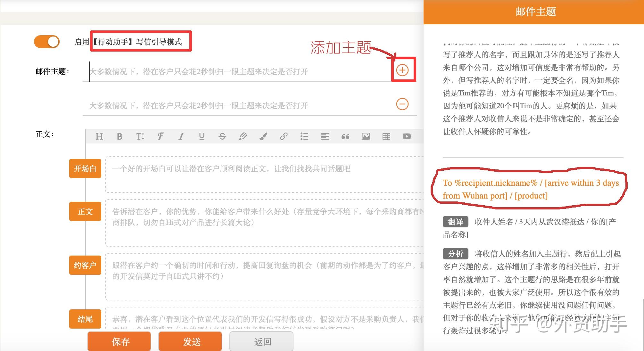Insert a video via play icon
Image resolution: width=644 pixels, height=351 pixels.
pyautogui.click(x=407, y=136)
